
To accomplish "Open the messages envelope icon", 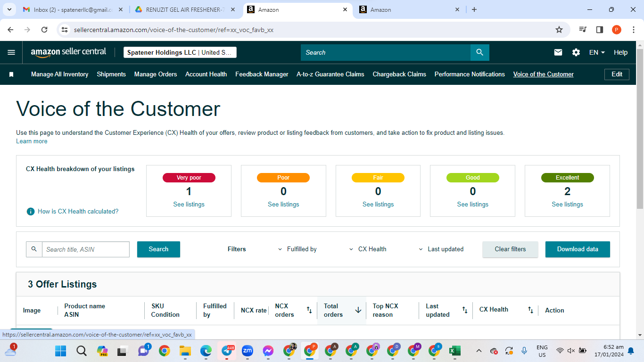I will [x=558, y=52].
